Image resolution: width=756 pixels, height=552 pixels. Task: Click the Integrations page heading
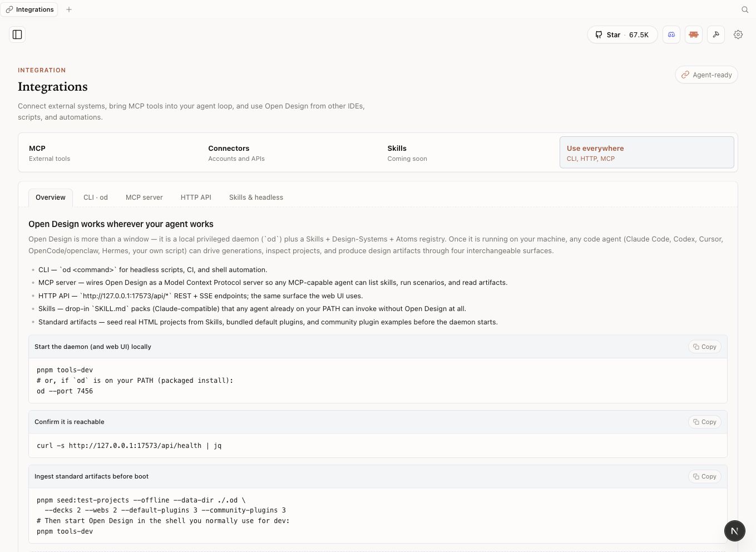coord(53,87)
